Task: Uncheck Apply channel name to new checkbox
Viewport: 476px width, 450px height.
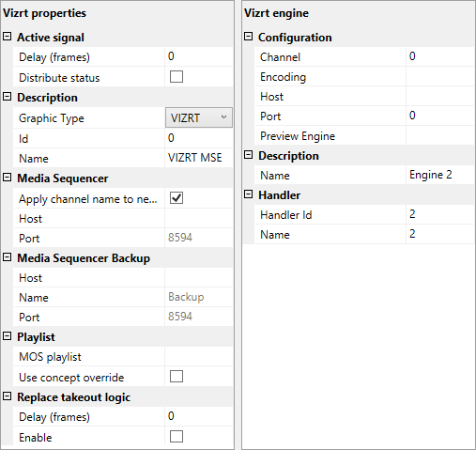Action: click(x=177, y=198)
